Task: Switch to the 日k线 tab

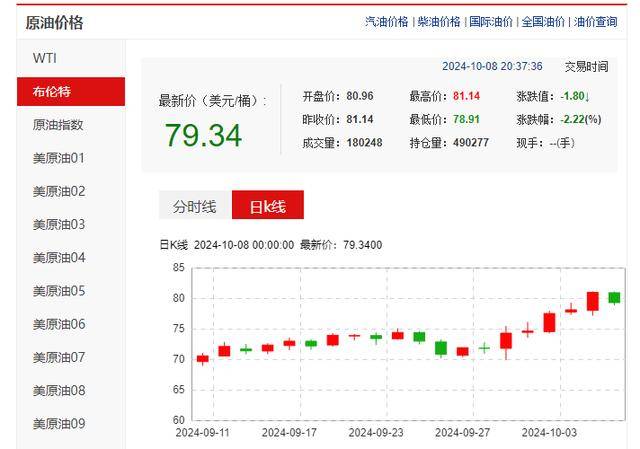Action: [268, 205]
